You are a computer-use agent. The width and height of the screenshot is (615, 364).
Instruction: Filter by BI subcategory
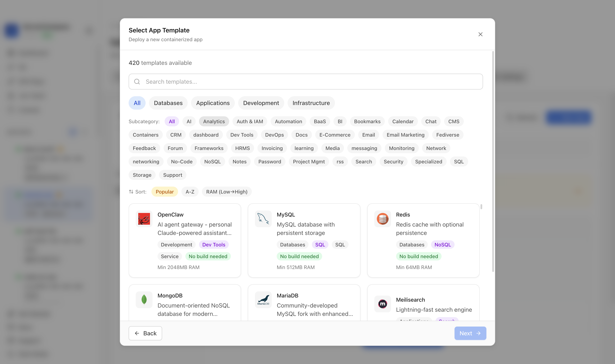pyautogui.click(x=340, y=121)
